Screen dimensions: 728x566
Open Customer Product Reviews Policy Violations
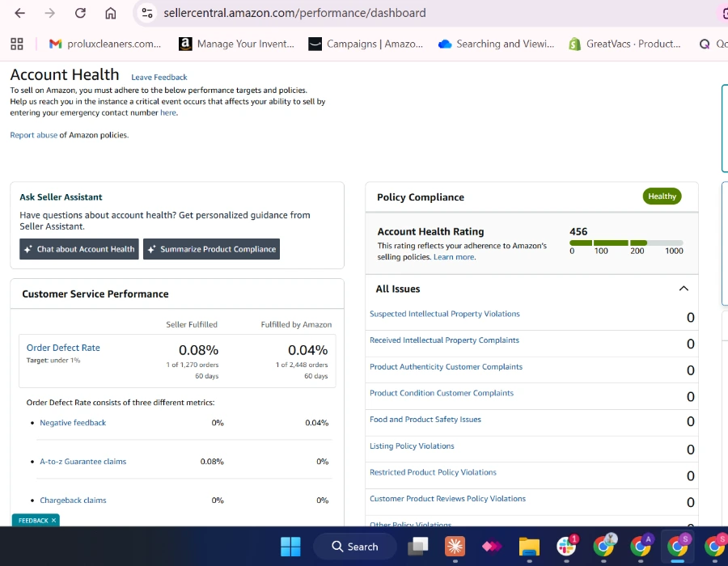click(x=447, y=499)
